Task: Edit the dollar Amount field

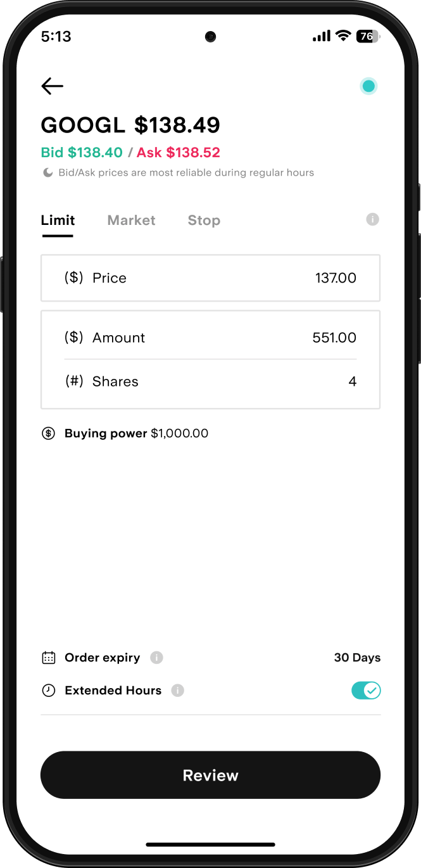Action: click(x=210, y=338)
